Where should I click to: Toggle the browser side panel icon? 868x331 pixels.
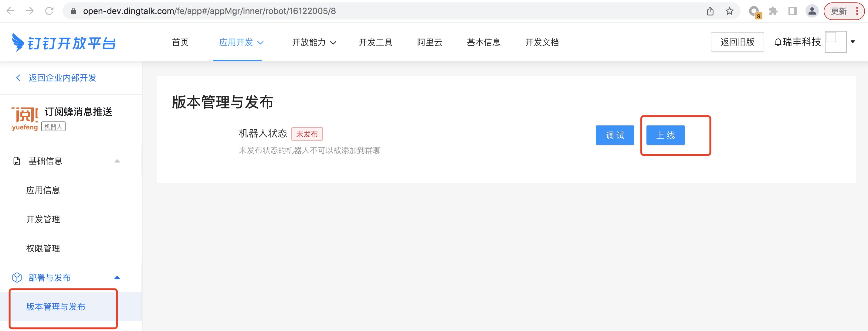[x=792, y=11]
